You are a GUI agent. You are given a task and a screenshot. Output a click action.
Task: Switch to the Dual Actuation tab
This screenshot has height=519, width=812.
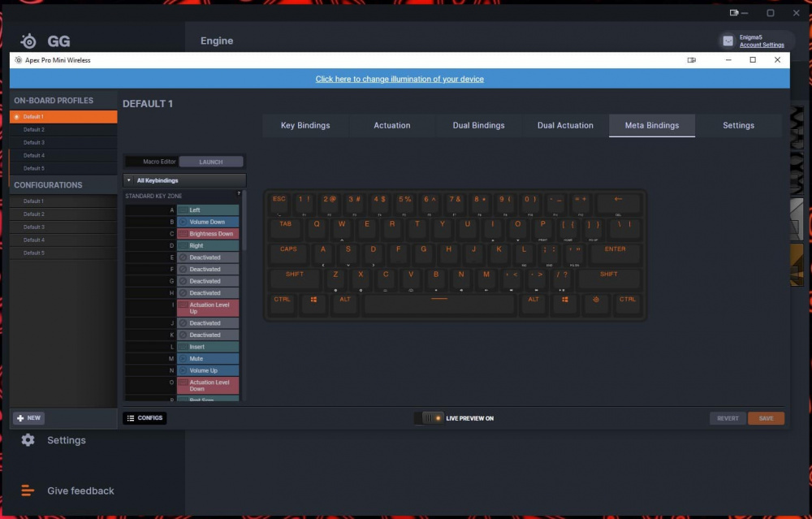click(565, 125)
